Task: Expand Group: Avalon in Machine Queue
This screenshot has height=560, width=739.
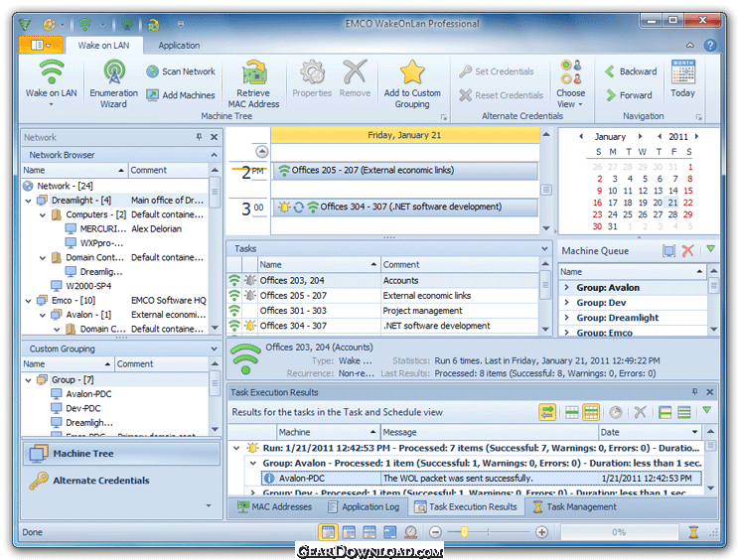Action: tap(566, 287)
